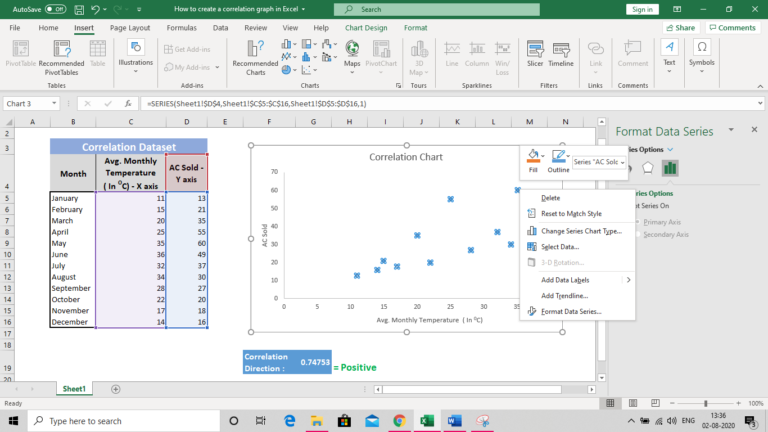Open the Symbols group

point(701,56)
